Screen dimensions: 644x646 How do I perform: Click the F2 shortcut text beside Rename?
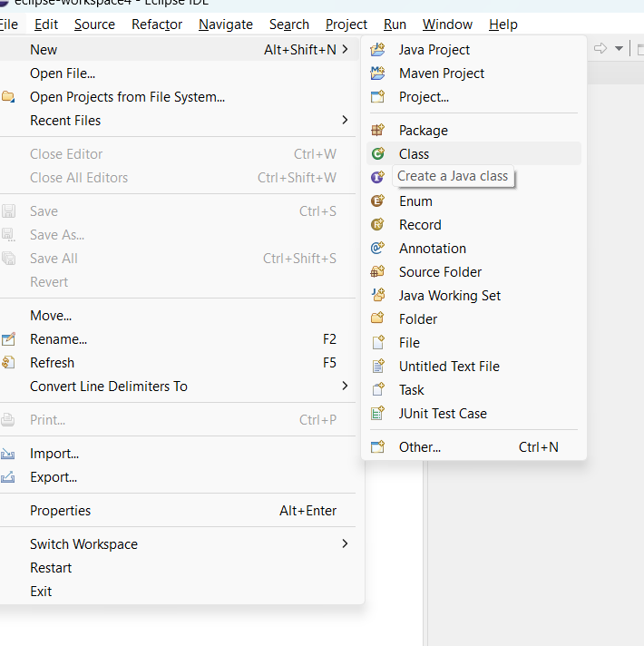[x=329, y=339]
